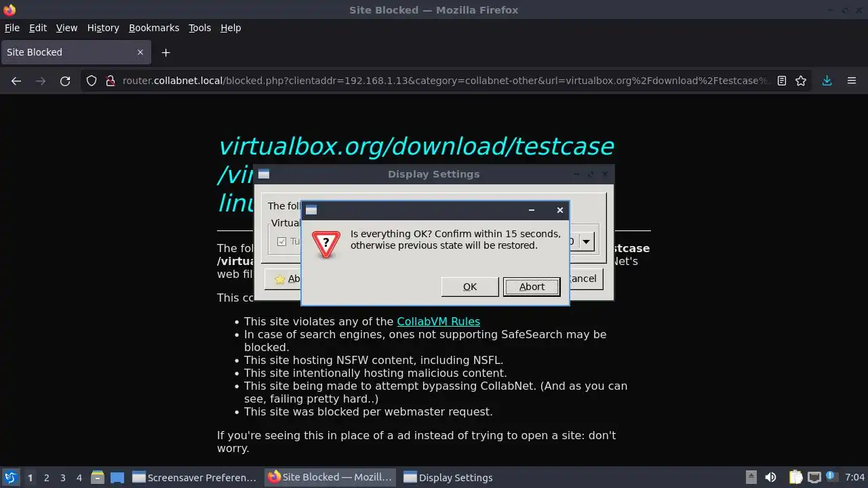Click the blocked virtualbox.org URL heading
The height and width of the screenshot is (488, 868).
tap(416, 174)
